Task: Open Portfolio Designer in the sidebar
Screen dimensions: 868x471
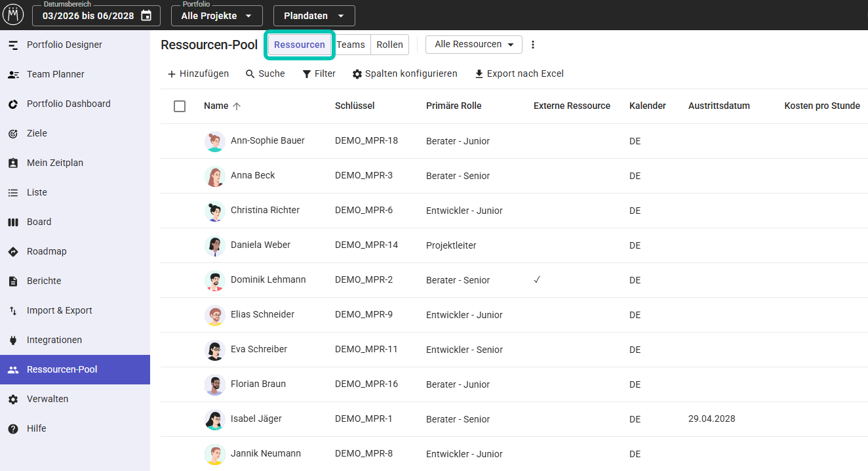Action: pos(75,45)
